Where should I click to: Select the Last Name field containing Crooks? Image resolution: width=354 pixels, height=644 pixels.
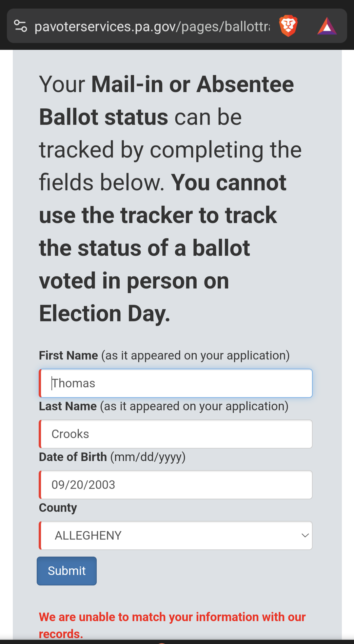point(176,434)
